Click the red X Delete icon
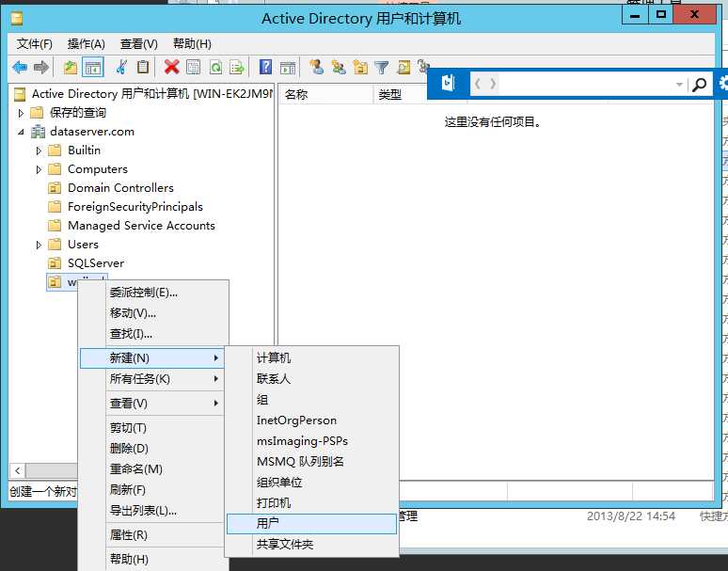This screenshot has width=728, height=571. pyautogui.click(x=171, y=68)
